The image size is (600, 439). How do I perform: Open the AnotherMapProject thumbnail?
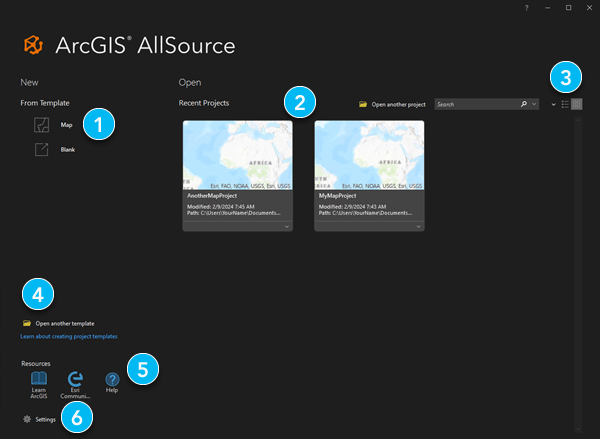pyautogui.click(x=238, y=155)
